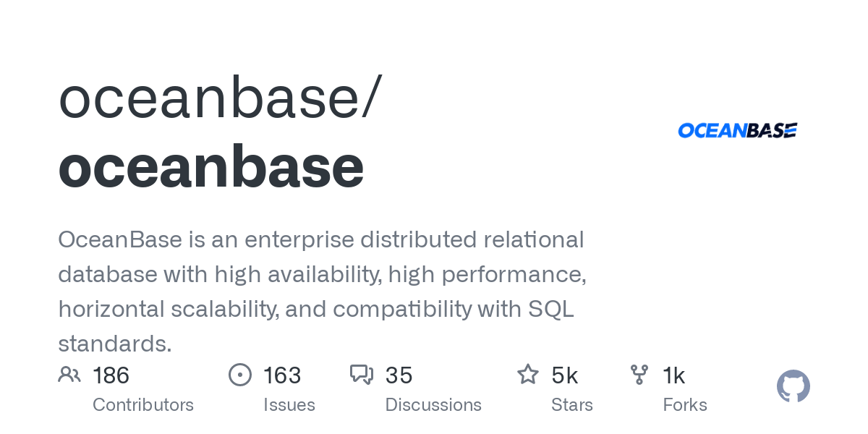This screenshot has width=868, height=434.
Task: Click the 35 discussions count
Action: [399, 375]
